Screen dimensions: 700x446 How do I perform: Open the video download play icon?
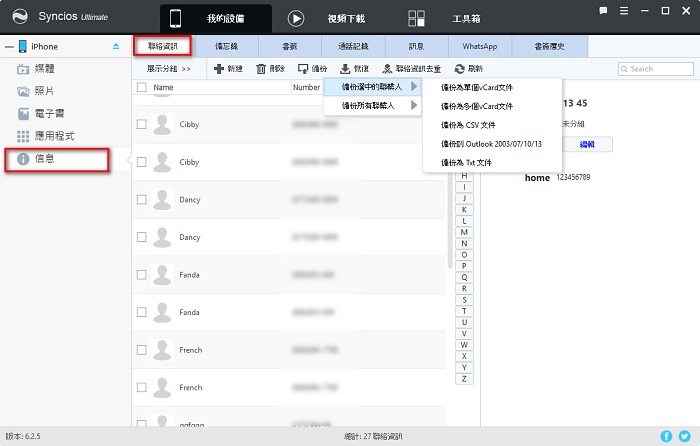296,18
